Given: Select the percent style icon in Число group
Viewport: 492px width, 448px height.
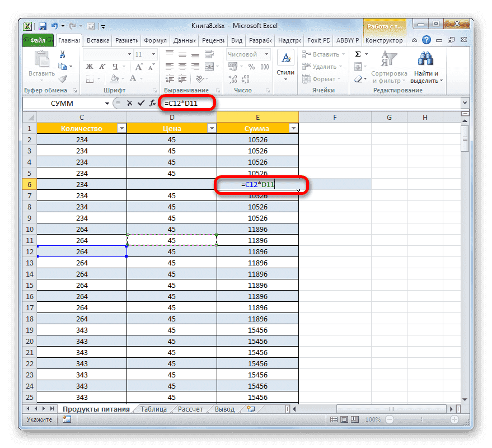Looking at the screenshot, I should 251,66.
